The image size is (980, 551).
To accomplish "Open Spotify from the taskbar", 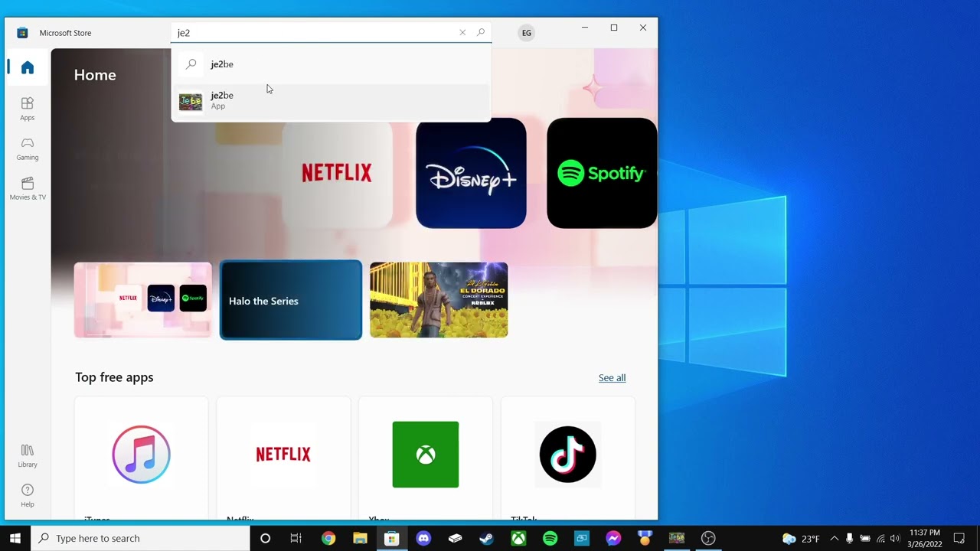I will [x=550, y=538].
